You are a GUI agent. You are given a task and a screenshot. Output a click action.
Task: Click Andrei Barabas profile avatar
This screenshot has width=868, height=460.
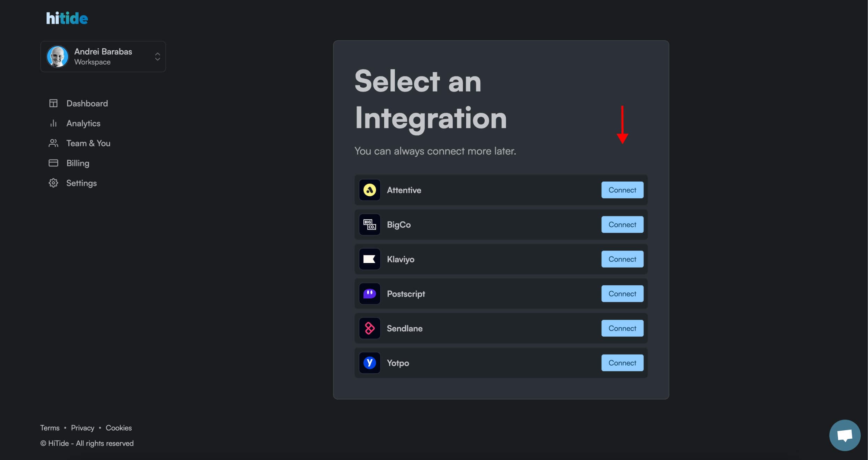[58, 57]
